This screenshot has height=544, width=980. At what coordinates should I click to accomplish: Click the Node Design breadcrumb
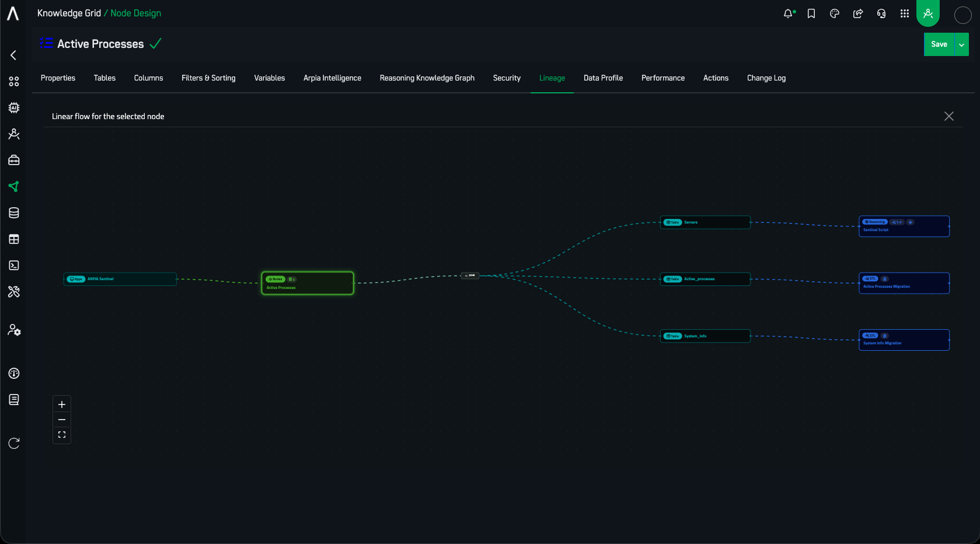(x=136, y=13)
